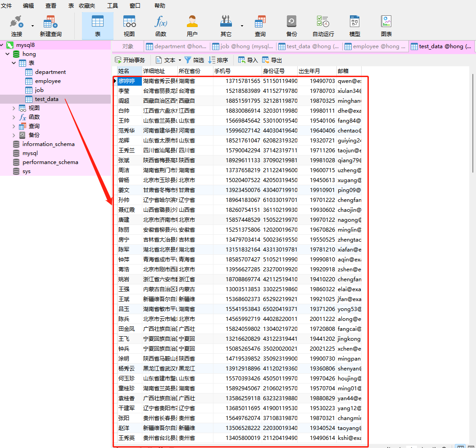Click the 备份 (Backup) toolbar icon

coord(291,26)
